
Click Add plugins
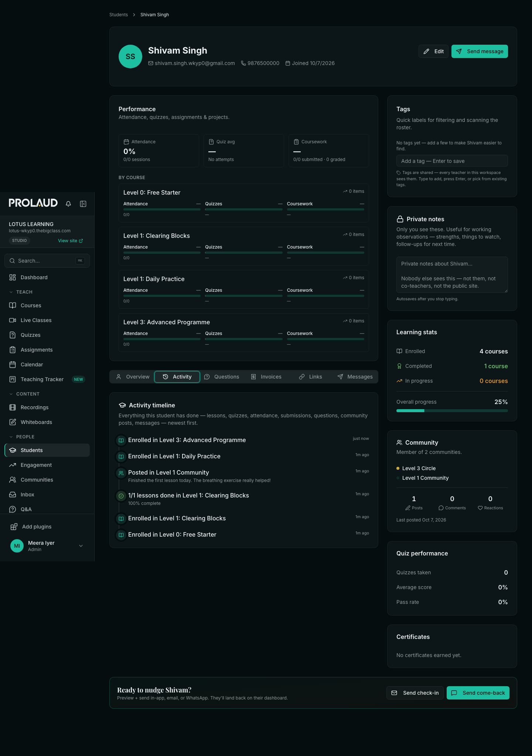[x=47, y=527]
